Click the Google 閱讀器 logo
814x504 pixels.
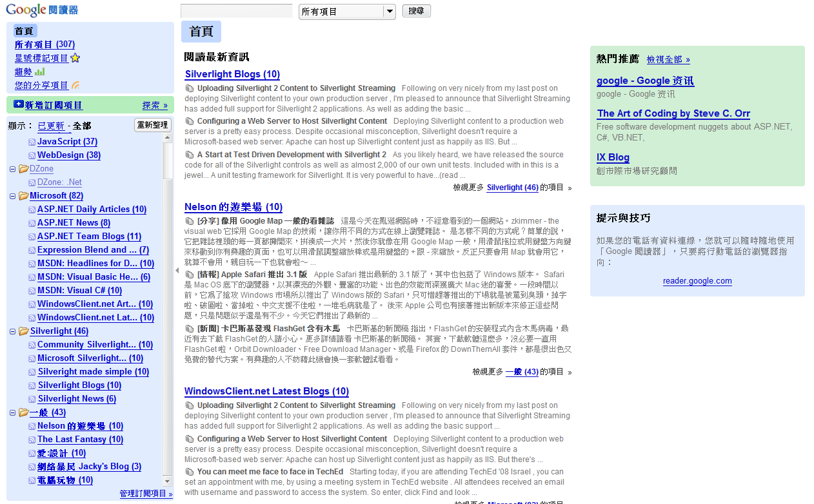pos(42,10)
